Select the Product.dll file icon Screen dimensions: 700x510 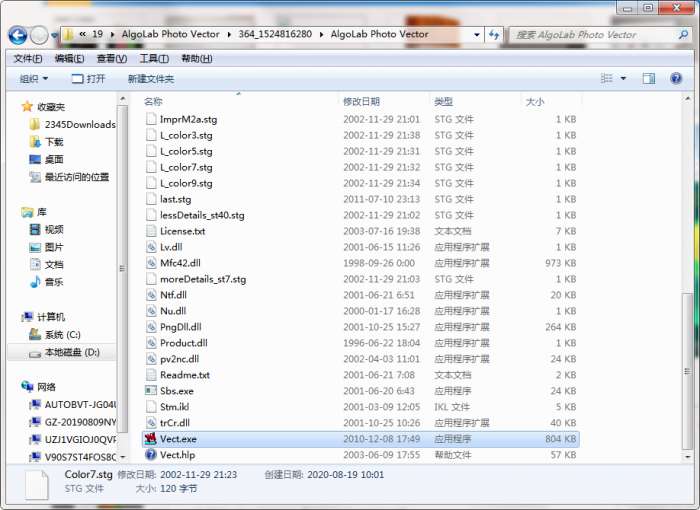tap(151, 343)
